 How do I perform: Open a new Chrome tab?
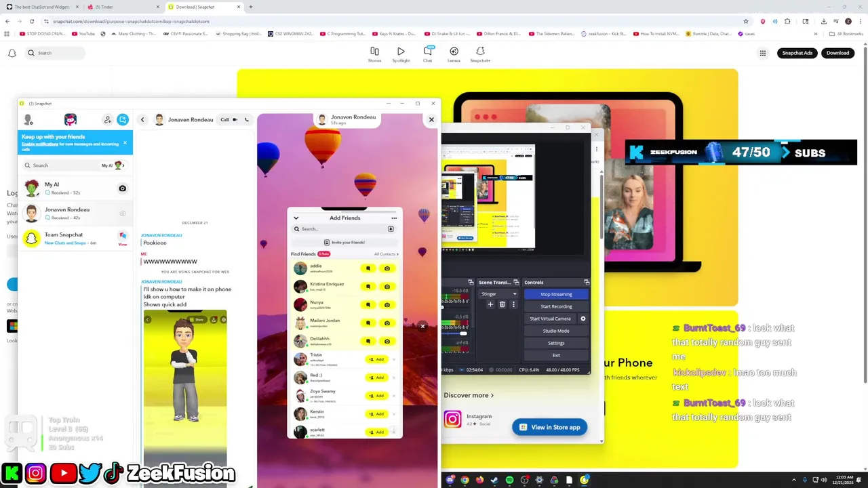(251, 7)
